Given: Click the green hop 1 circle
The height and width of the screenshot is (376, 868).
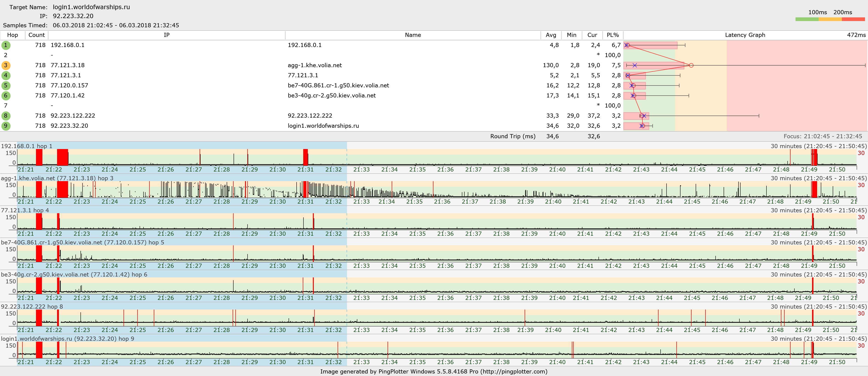Looking at the screenshot, I should [x=6, y=45].
